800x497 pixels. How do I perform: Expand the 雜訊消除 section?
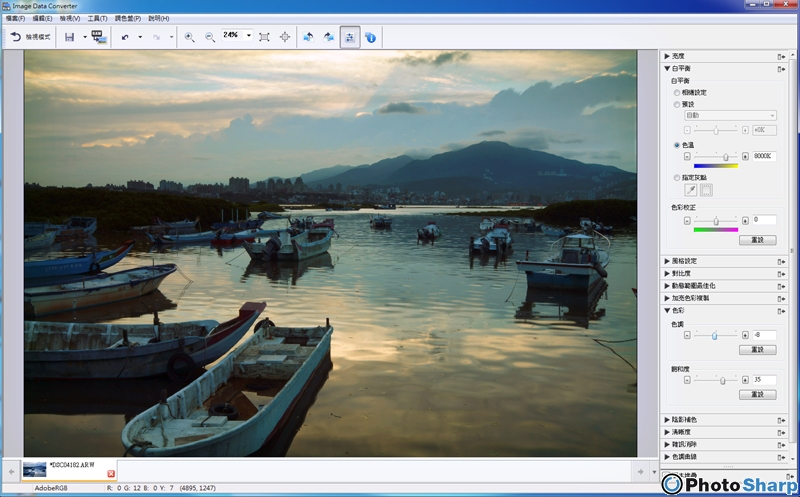point(666,444)
